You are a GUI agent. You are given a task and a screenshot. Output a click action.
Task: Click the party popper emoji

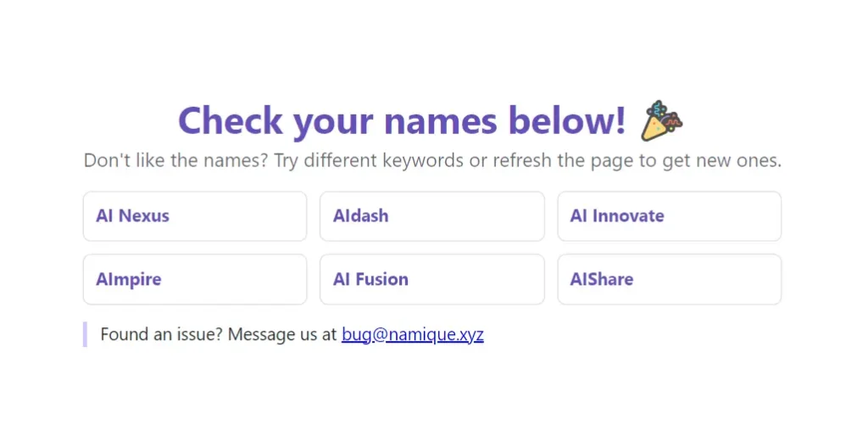pos(662,120)
